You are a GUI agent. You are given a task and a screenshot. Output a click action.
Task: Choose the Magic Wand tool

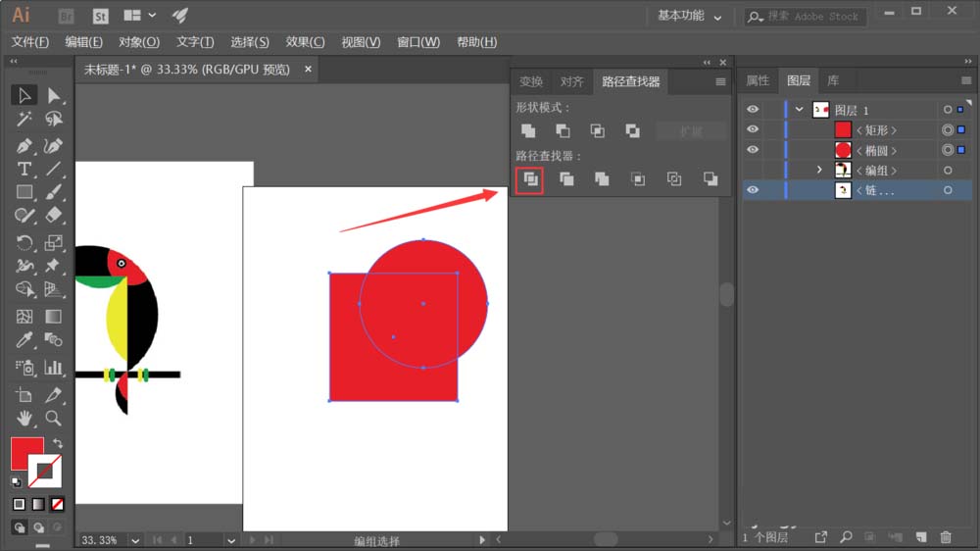(24, 119)
